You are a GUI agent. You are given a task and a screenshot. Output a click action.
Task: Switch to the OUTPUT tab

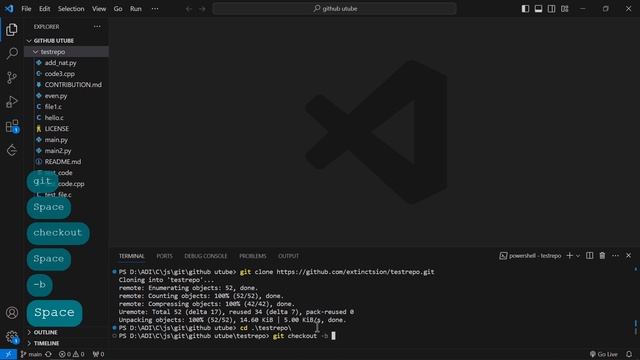pyautogui.click(x=289, y=256)
